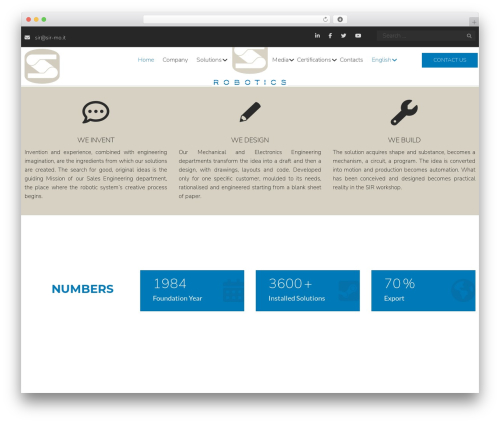Click the NUMBERS heading
Image resolution: width=500 pixels, height=423 pixels.
click(x=82, y=289)
